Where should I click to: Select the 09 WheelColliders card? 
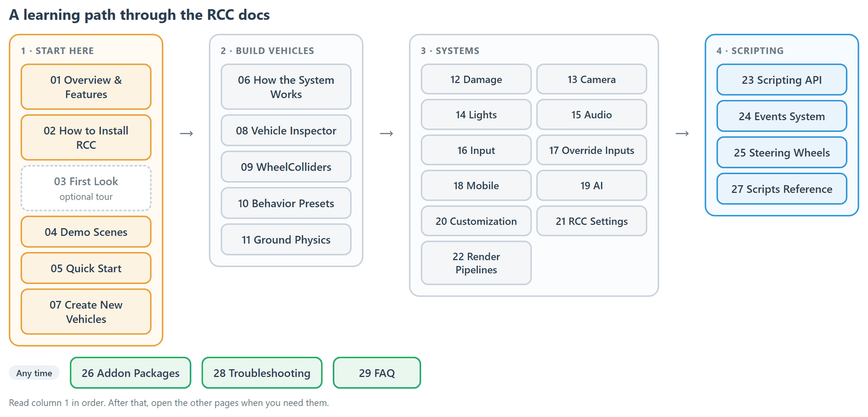click(x=286, y=167)
